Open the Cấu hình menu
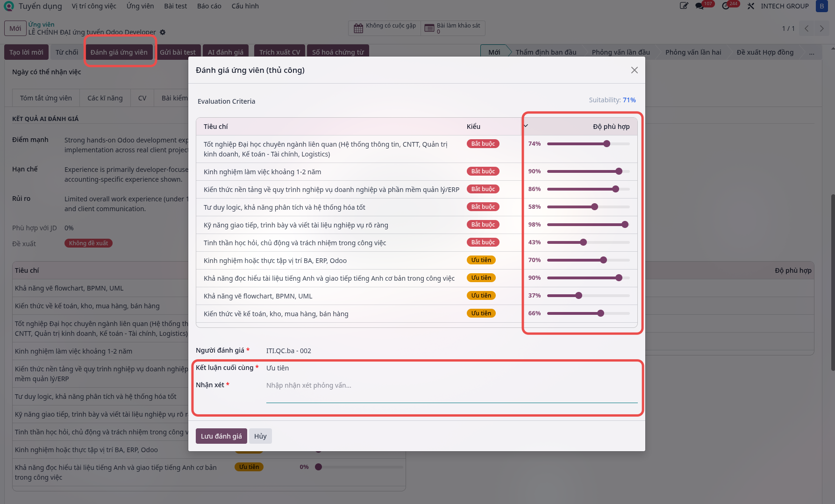The height and width of the screenshot is (504, 835). [x=245, y=6]
